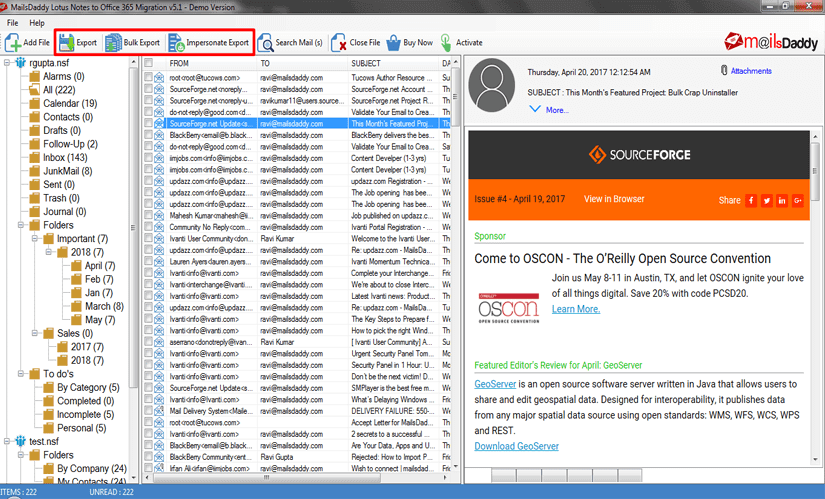Image resolution: width=825 pixels, height=499 pixels.
Task: Click the Inbox (143) folder icon
Action: click(35, 157)
